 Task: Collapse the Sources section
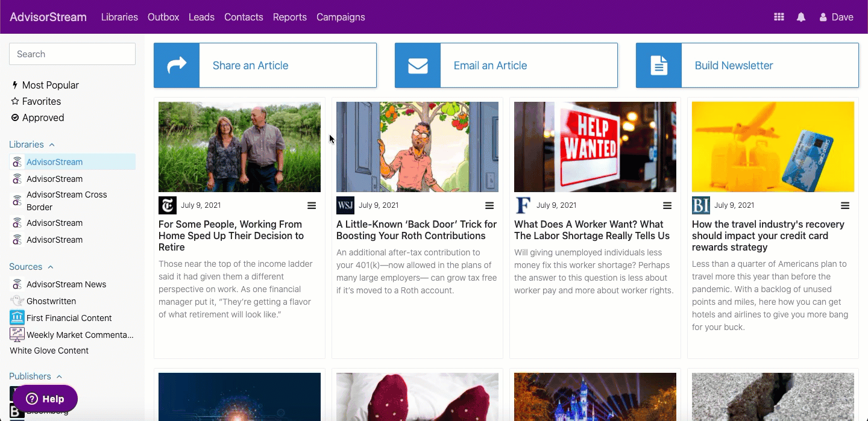(x=31, y=267)
